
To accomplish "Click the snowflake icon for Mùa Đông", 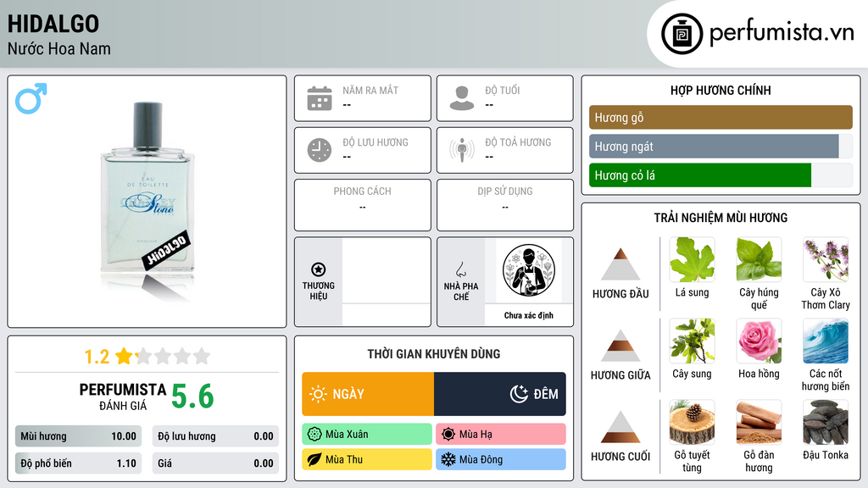I will pyautogui.click(x=448, y=459).
